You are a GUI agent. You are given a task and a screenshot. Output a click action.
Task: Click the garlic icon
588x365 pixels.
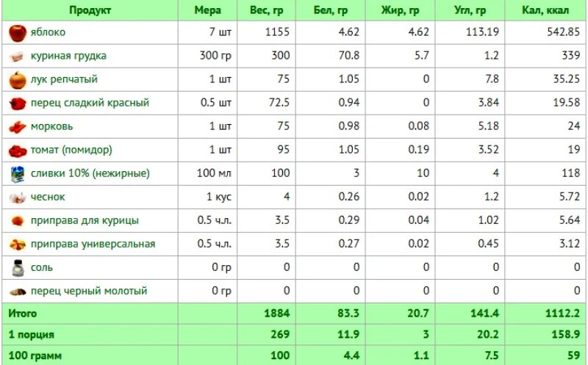(x=18, y=198)
